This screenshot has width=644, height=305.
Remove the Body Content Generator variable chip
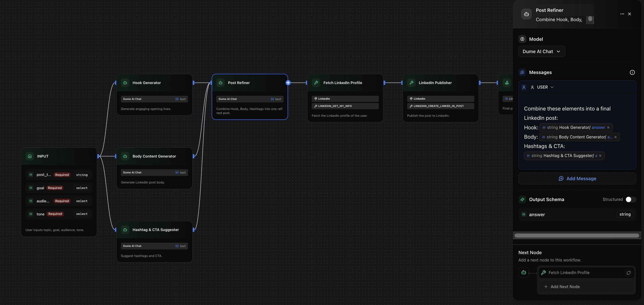616,137
